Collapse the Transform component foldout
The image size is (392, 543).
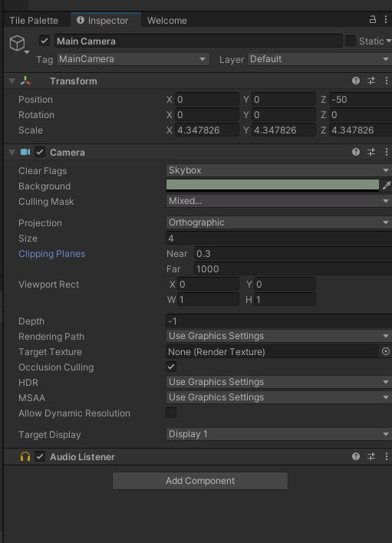point(12,81)
